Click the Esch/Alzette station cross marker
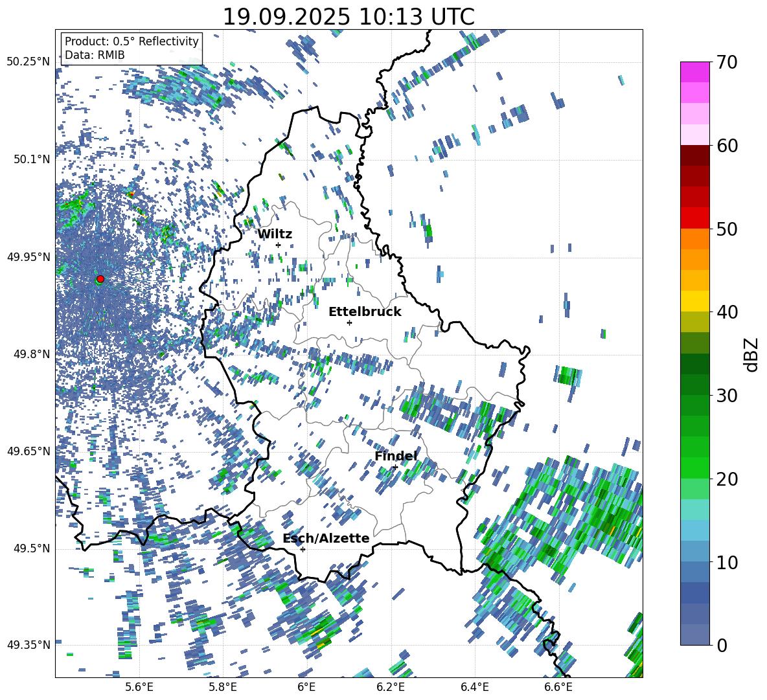 pyautogui.click(x=303, y=549)
